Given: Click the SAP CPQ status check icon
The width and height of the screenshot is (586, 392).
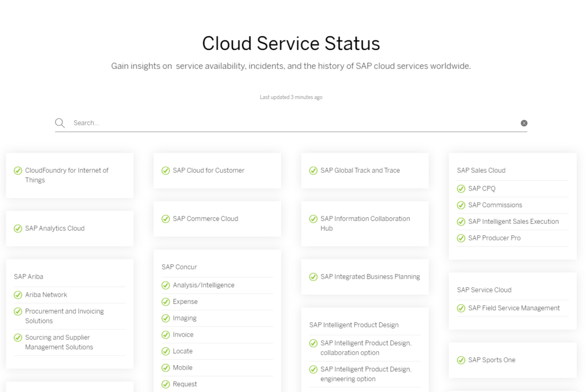Looking at the screenshot, I should (x=461, y=189).
